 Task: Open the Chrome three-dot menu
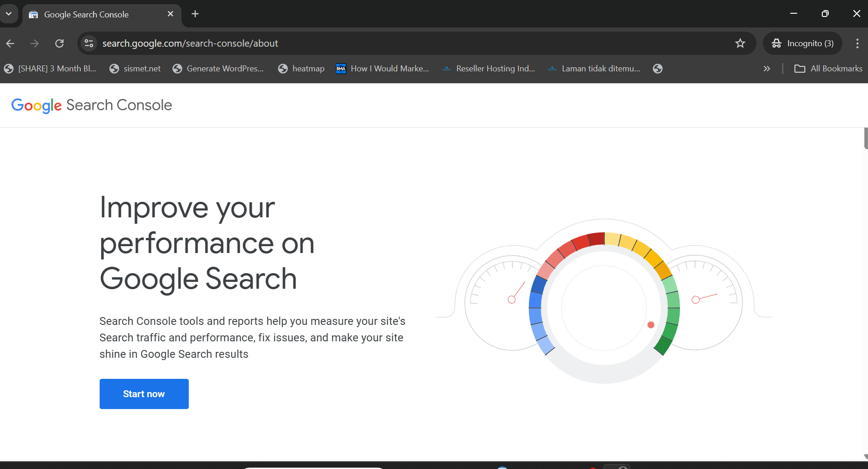[857, 43]
